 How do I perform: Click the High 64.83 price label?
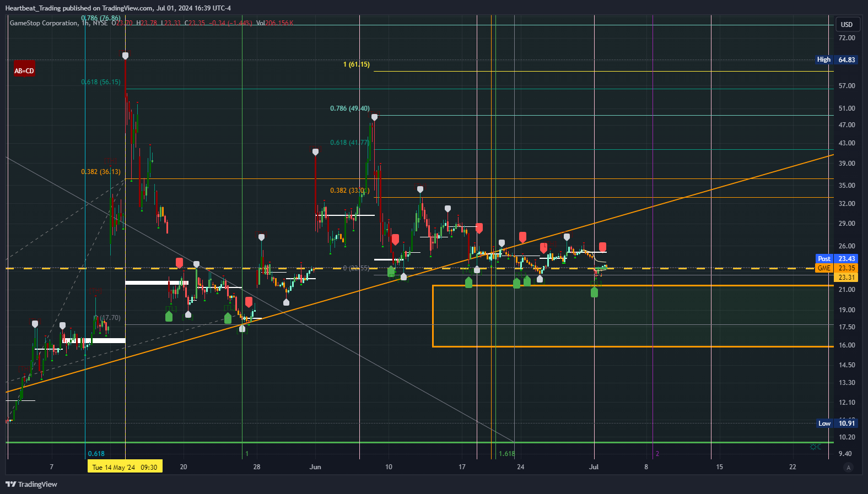[x=837, y=59]
